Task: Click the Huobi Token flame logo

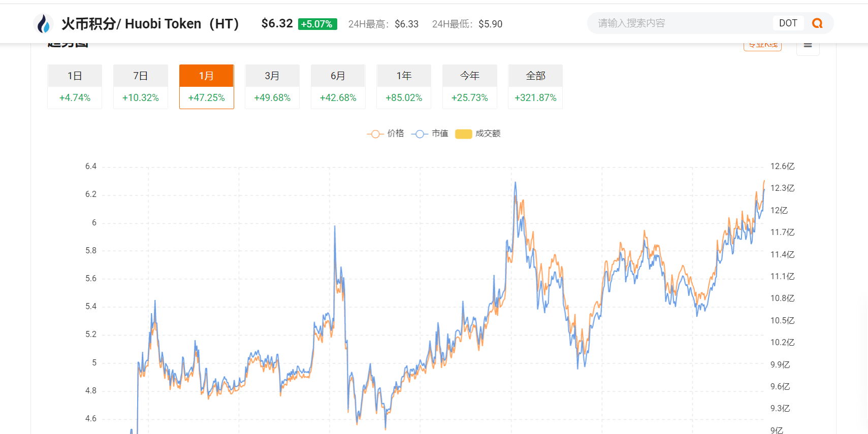Action: 44,24
